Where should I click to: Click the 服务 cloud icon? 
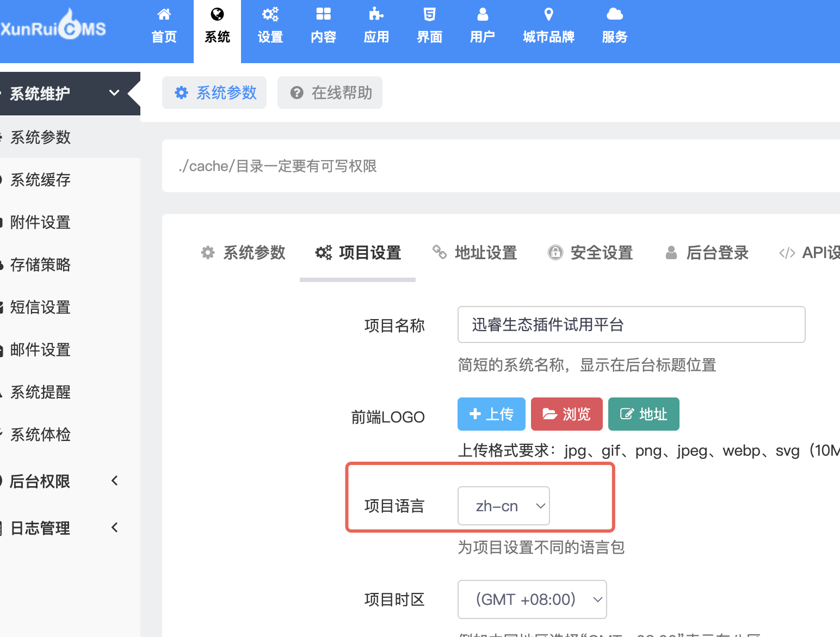pos(615,14)
